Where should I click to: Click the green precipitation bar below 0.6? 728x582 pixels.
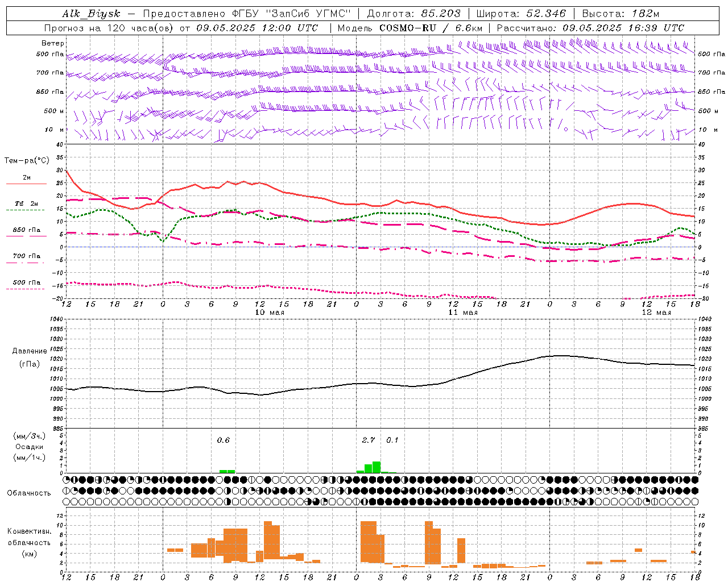tap(227, 471)
